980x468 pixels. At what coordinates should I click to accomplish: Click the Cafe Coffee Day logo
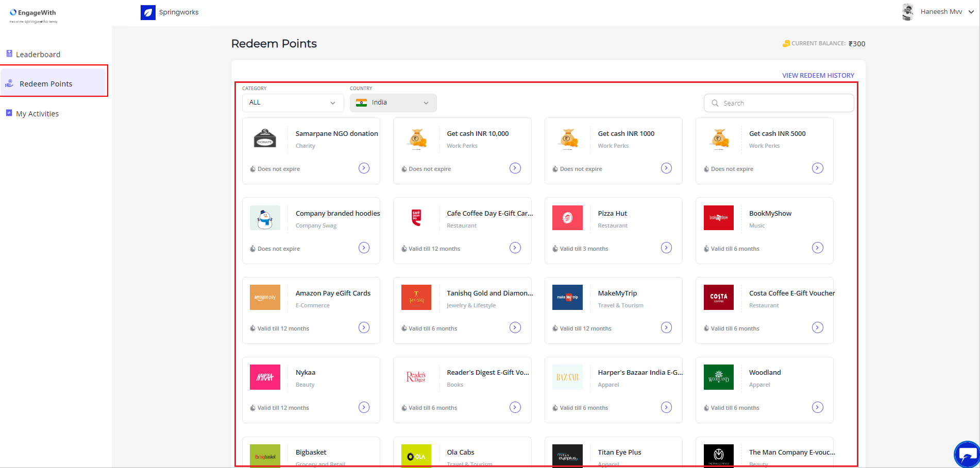(x=416, y=217)
